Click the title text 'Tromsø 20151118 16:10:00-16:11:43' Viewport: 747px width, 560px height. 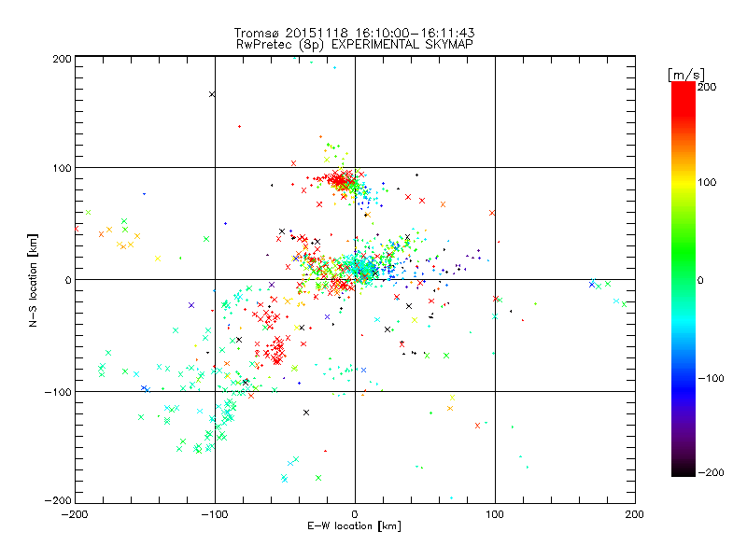(354, 33)
